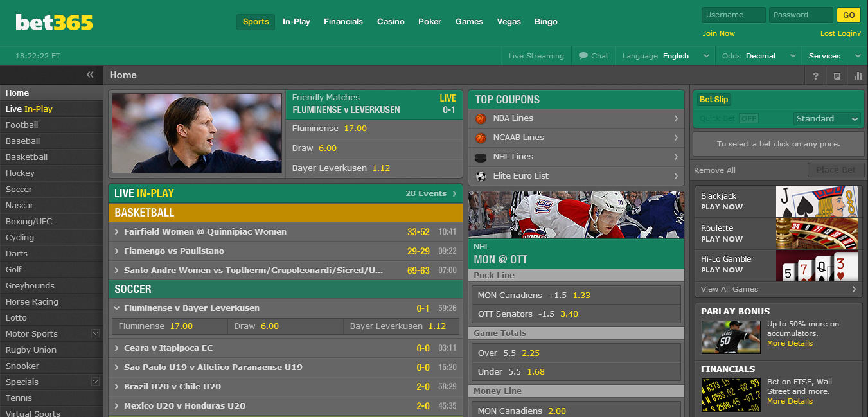Select Football in the sidebar
Image resolution: width=868 pixels, height=417 pixels.
point(51,125)
